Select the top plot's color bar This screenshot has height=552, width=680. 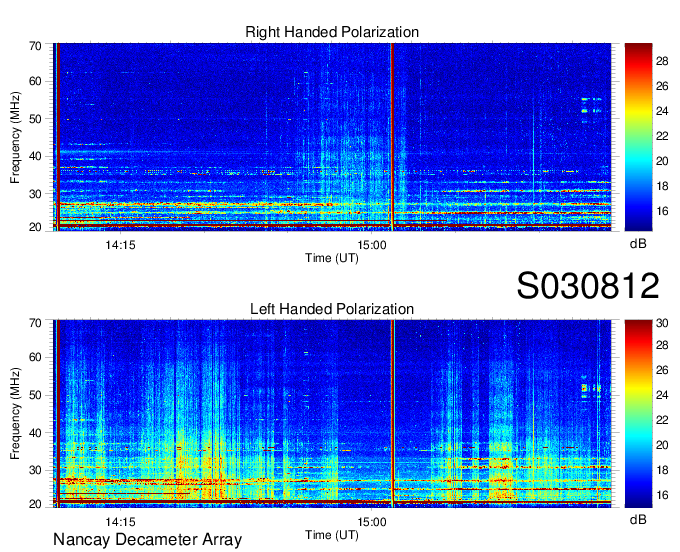[x=638, y=137]
